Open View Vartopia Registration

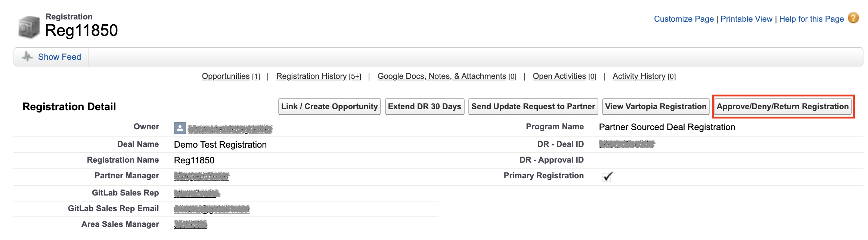click(655, 107)
